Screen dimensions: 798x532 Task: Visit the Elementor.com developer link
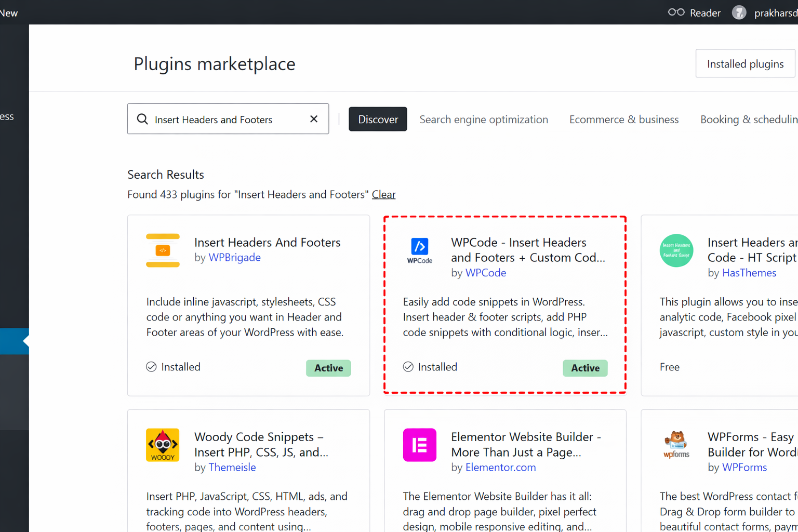(x=500, y=467)
